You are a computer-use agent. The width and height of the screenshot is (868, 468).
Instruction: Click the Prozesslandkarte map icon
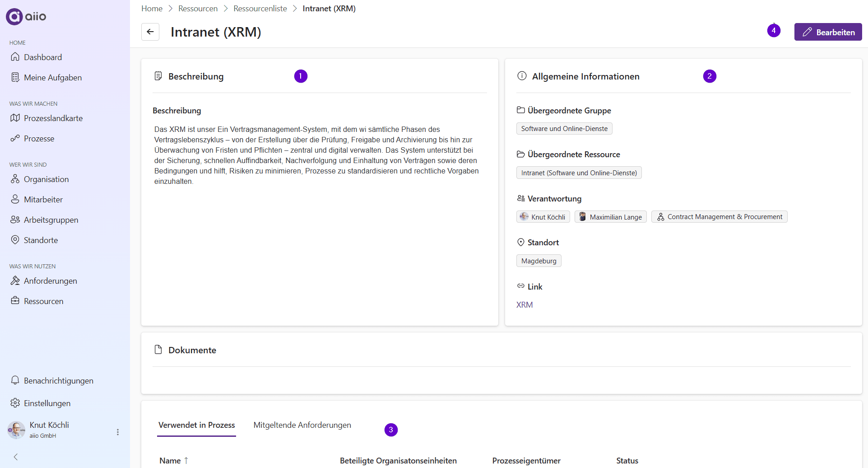coord(15,118)
